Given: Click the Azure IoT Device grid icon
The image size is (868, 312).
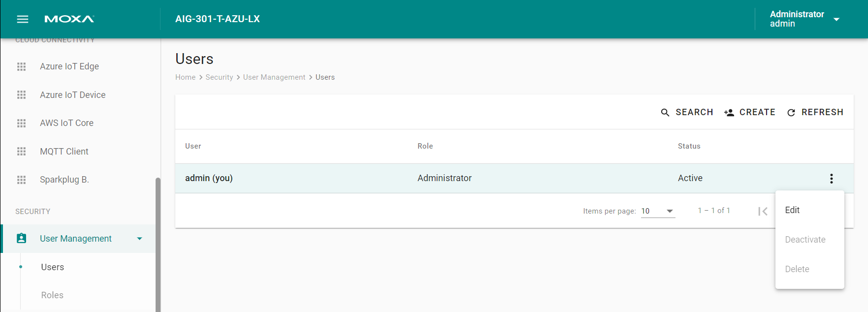Looking at the screenshot, I should point(21,95).
